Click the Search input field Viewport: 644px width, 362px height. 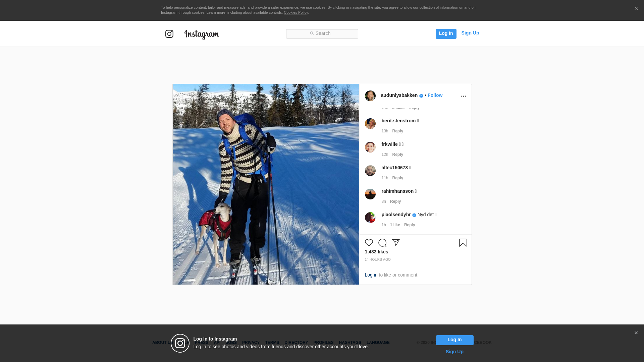click(322, 34)
